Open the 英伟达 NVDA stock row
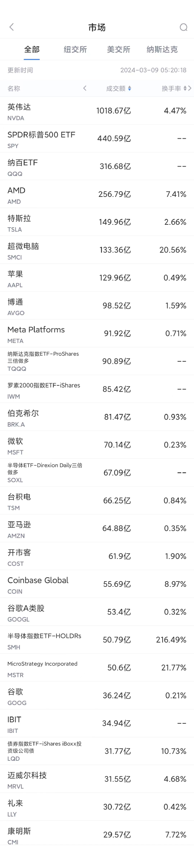 coord(97,111)
